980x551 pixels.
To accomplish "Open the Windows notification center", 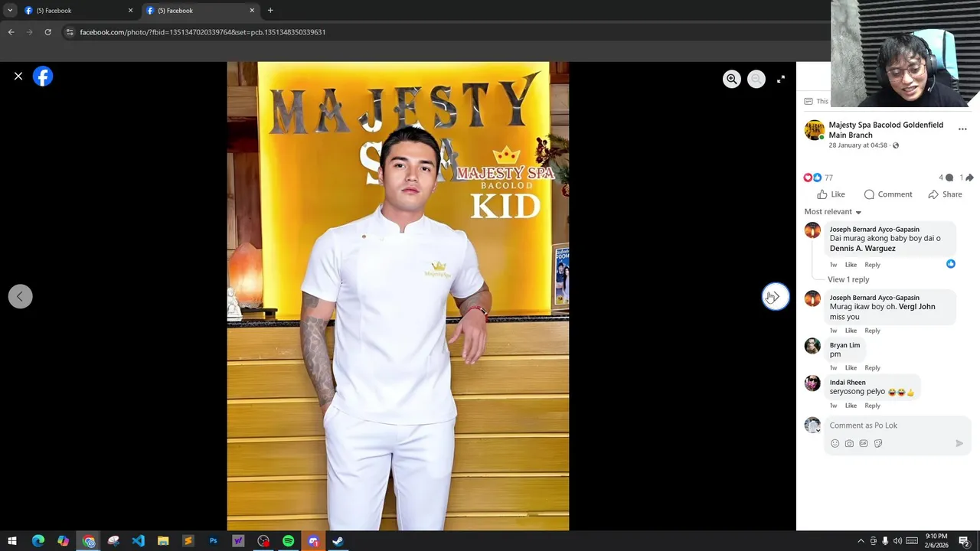I will click(964, 541).
